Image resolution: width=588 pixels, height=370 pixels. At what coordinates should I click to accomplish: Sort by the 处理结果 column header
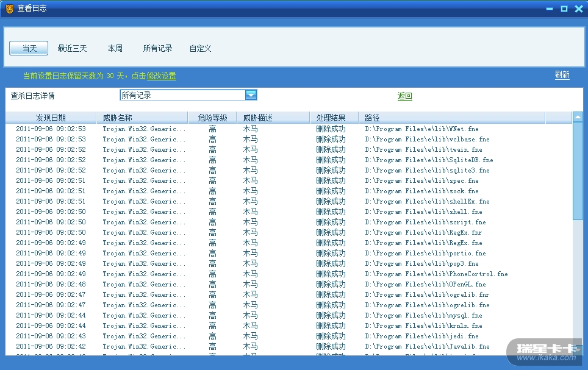(334, 118)
